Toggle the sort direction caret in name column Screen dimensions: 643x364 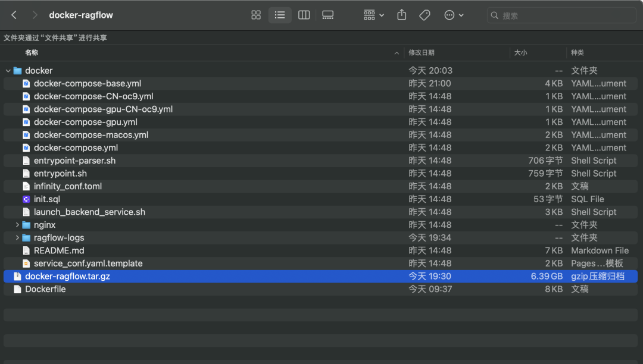pyautogui.click(x=397, y=53)
